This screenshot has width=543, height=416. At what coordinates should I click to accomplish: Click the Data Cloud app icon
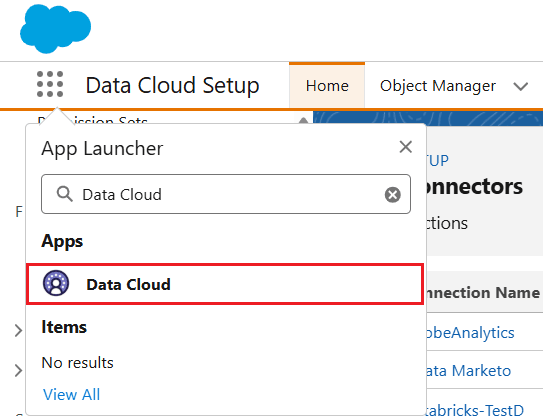click(56, 283)
